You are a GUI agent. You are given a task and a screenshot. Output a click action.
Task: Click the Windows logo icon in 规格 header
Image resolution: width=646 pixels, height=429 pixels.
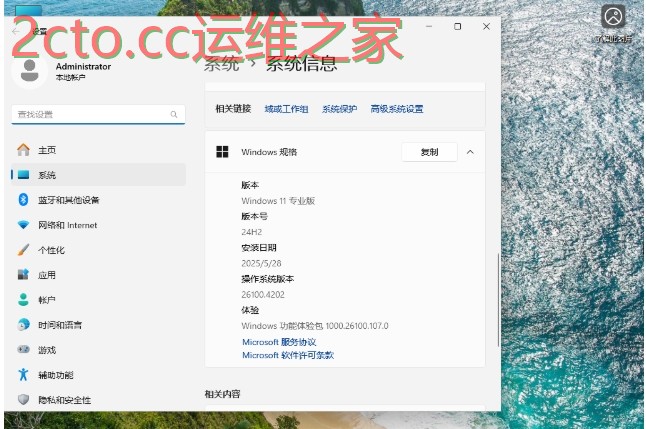pyautogui.click(x=222, y=152)
